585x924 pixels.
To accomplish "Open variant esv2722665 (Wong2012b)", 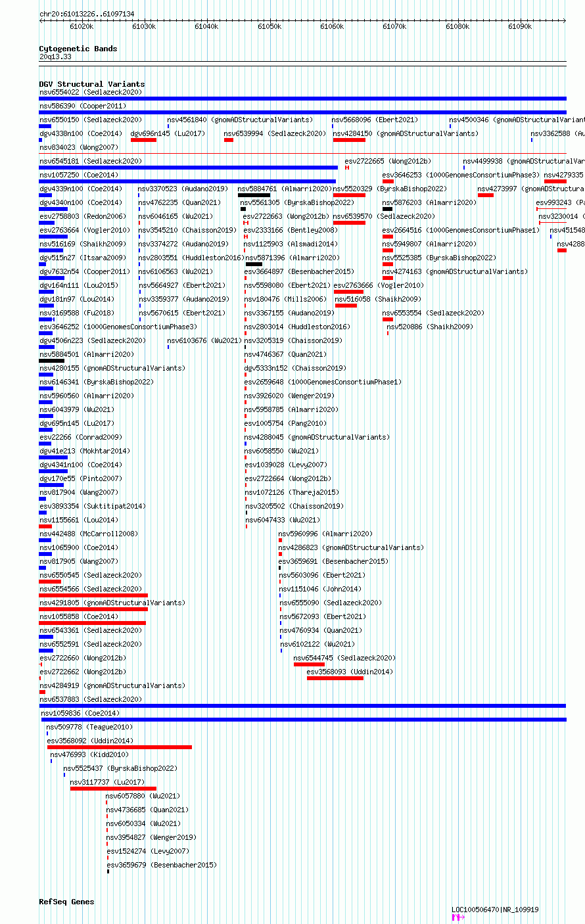I will [388, 161].
